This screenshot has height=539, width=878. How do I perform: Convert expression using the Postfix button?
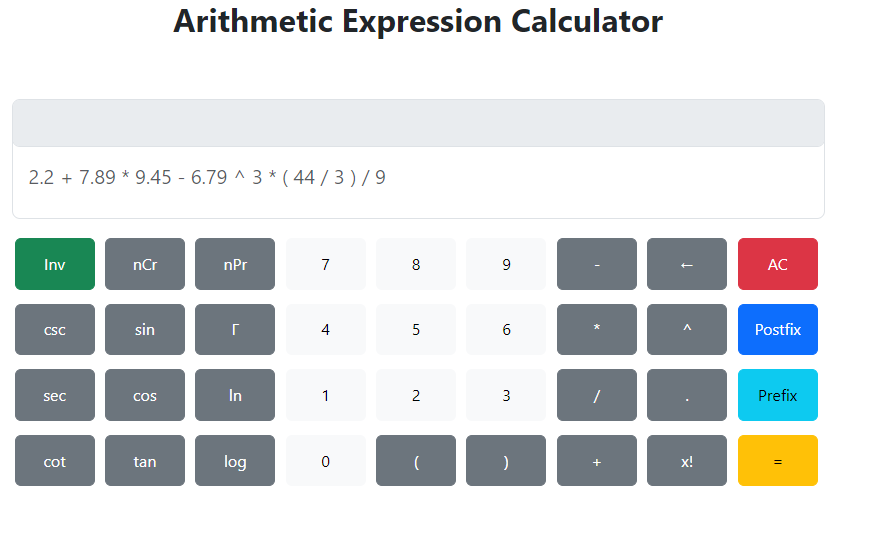coord(778,329)
